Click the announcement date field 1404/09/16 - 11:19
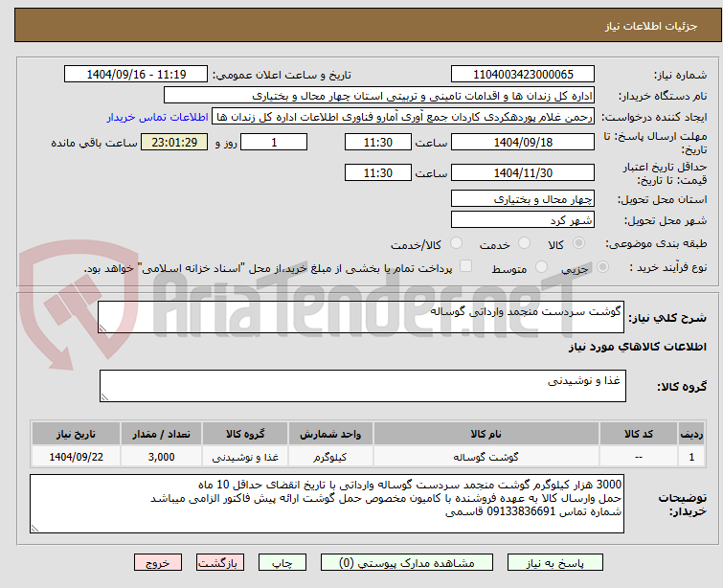Screen dimensions: 723x588 pos(136,75)
